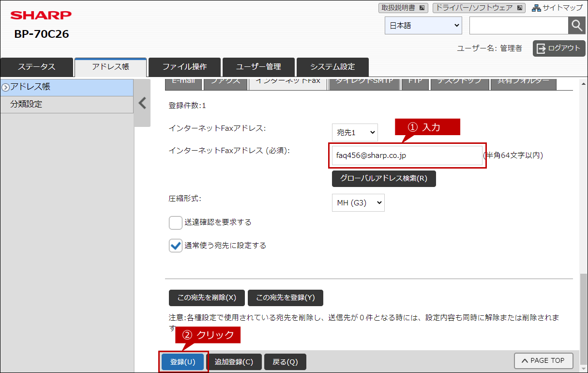The height and width of the screenshot is (373, 588).
Task: Switch to the ステータス tab
Action: pos(37,67)
